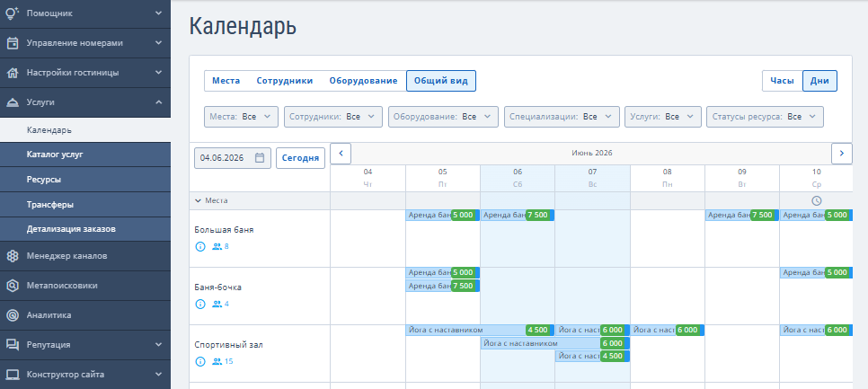Screen dimensions: 868x389
Task: Open the Сотрудники filter dropdown
Action: pos(333,117)
